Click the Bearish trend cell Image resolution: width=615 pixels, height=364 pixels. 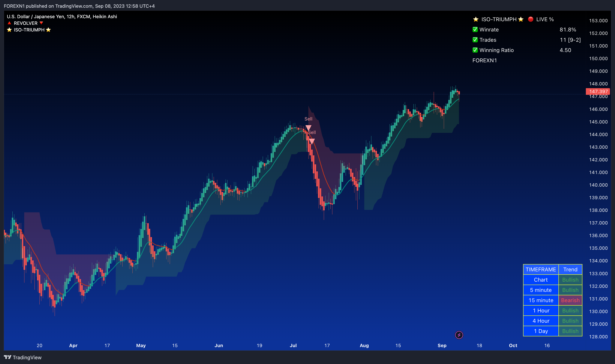[570, 300]
